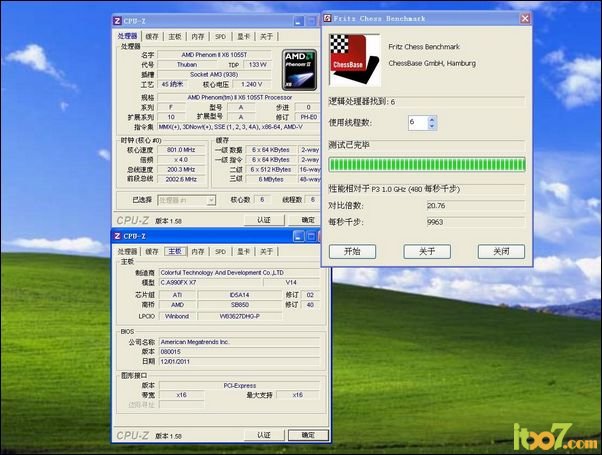Select 内存 tab in the CPU-Z processor window

pyautogui.click(x=197, y=35)
